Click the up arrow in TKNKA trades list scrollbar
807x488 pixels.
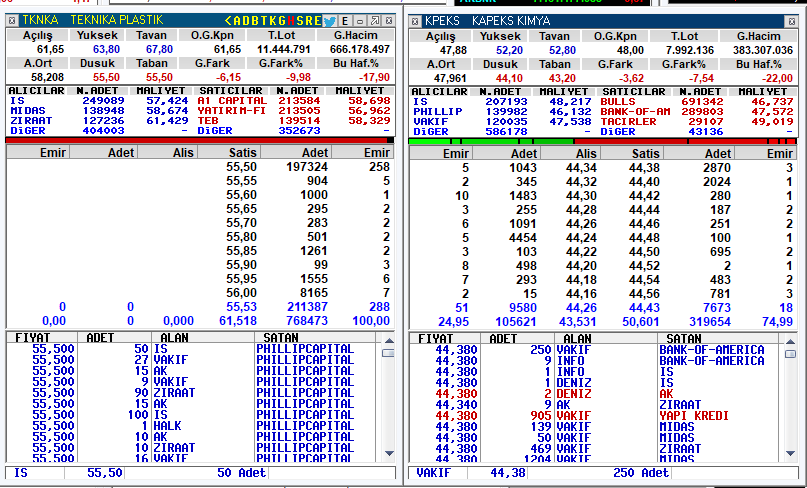tap(389, 341)
